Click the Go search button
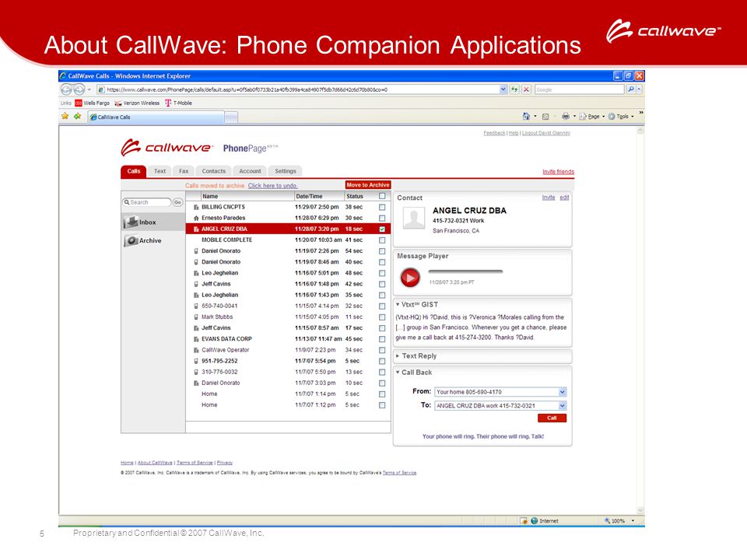This screenshot has width=747, height=560. click(177, 202)
